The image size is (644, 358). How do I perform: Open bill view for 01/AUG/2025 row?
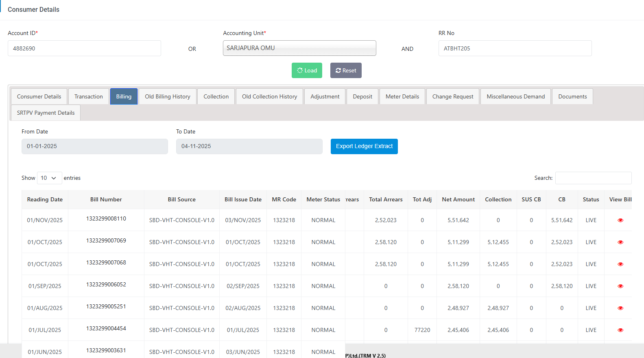[620, 308]
